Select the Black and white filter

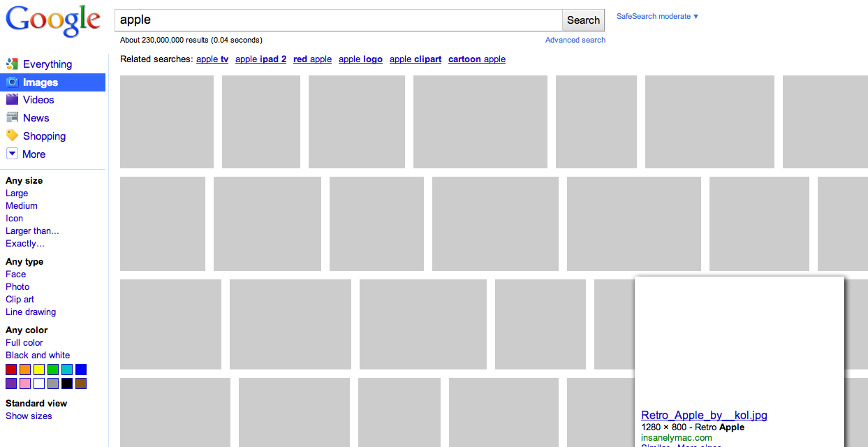point(38,356)
